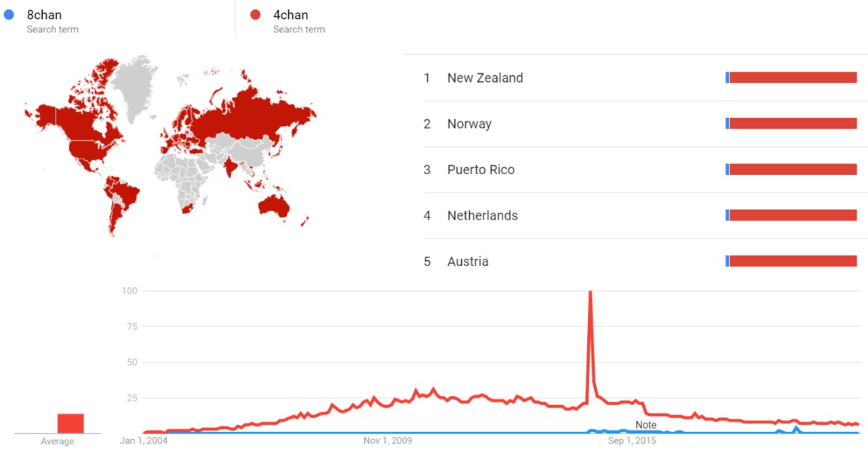Click the blue dot beside 8chan

[9, 14]
